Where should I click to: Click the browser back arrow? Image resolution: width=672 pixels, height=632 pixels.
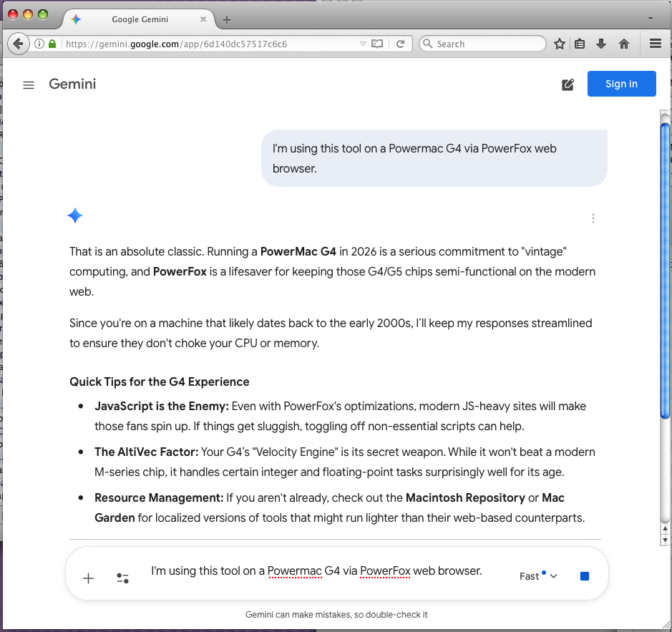[18, 44]
